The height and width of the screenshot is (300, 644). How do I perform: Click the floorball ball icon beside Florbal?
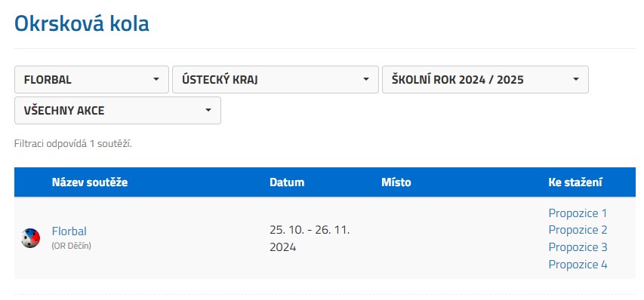[x=31, y=238]
